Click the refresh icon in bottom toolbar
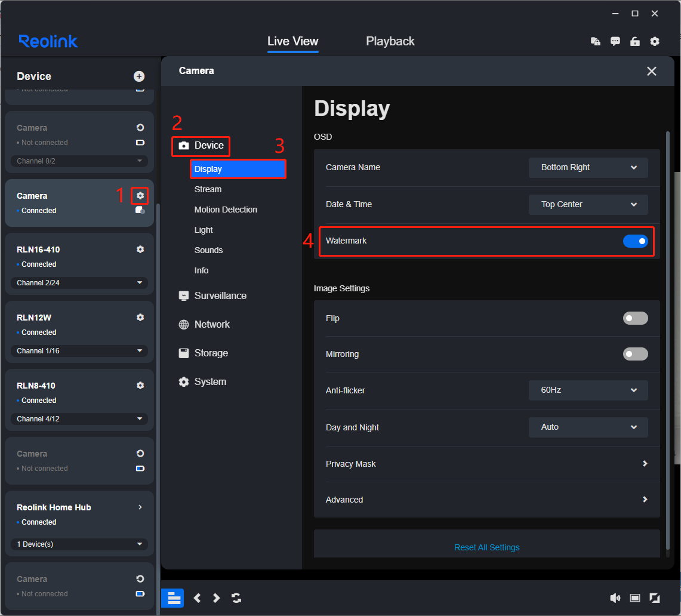Image resolution: width=681 pixels, height=616 pixels. [x=236, y=598]
